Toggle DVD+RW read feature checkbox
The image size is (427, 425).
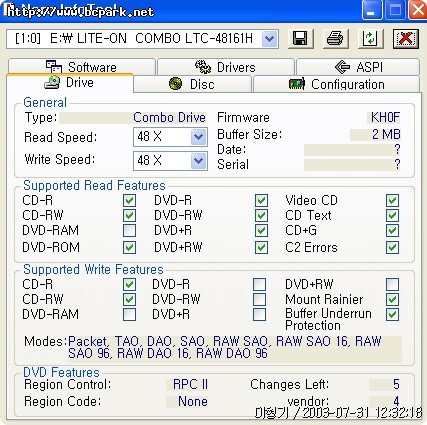pyautogui.click(x=261, y=247)
